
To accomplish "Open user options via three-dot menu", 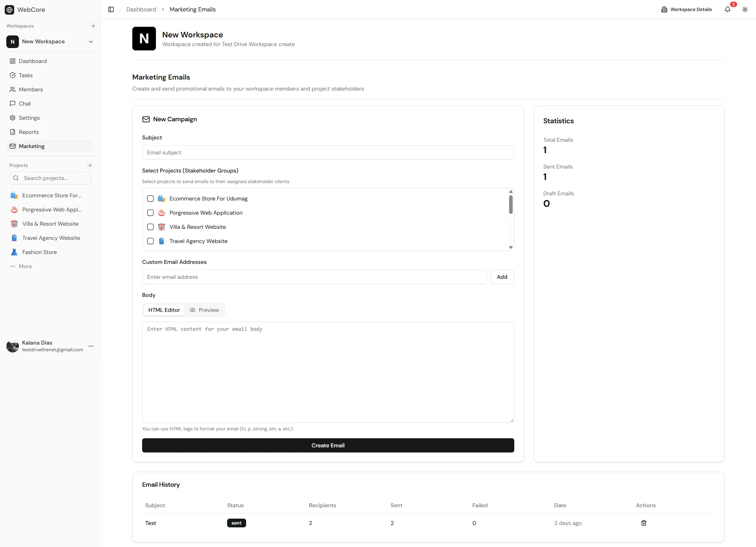I will (91, 346).
